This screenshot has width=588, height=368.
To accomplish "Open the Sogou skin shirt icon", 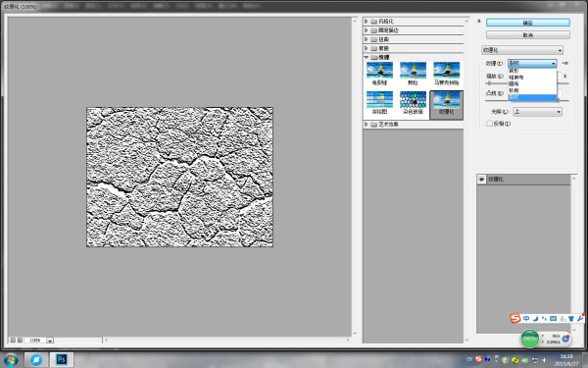I will click(571, 318).
